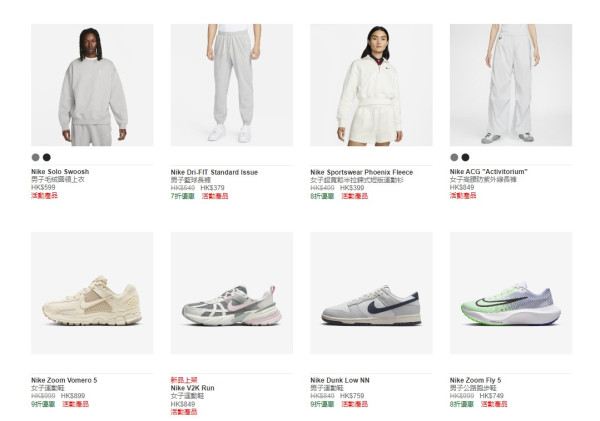
Task: Select grey color swatch for Nike Solo Swoosh
Action: (36, 157)
